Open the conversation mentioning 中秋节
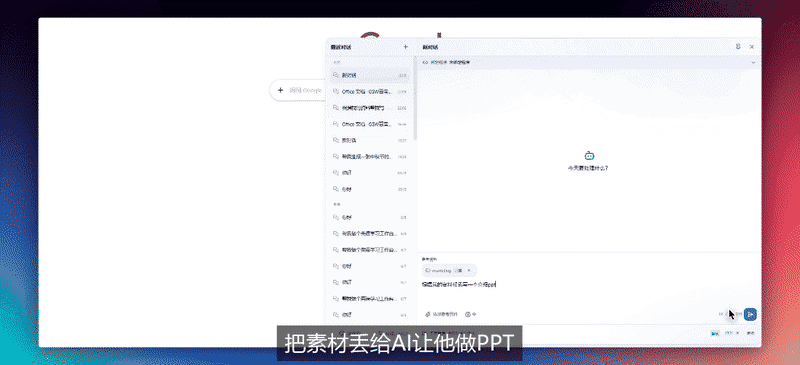This screenshot has width=800, height=365. (370, 157)
